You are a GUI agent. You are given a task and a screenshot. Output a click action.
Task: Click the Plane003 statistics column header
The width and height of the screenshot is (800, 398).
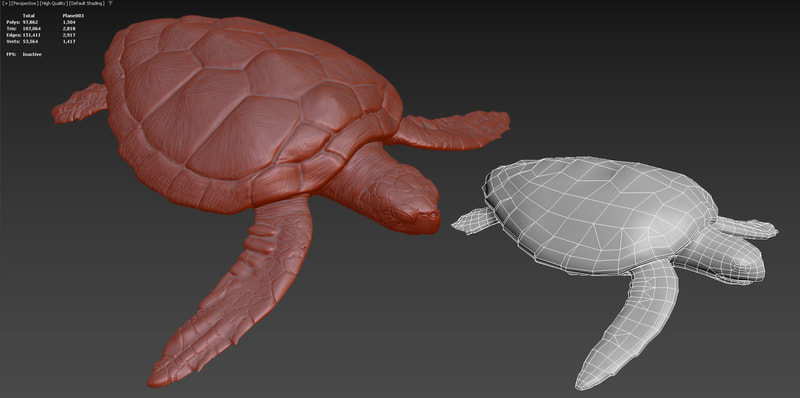(x=73, y=16)
